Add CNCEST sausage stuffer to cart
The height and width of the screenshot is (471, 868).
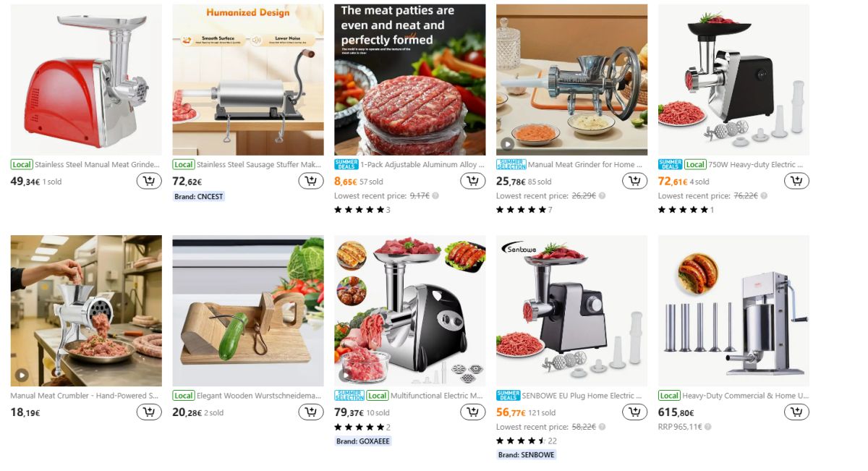click(x=310, y=181)
